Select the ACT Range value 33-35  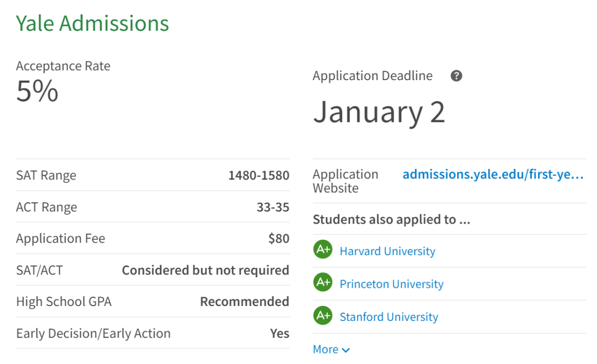[273, 208]
